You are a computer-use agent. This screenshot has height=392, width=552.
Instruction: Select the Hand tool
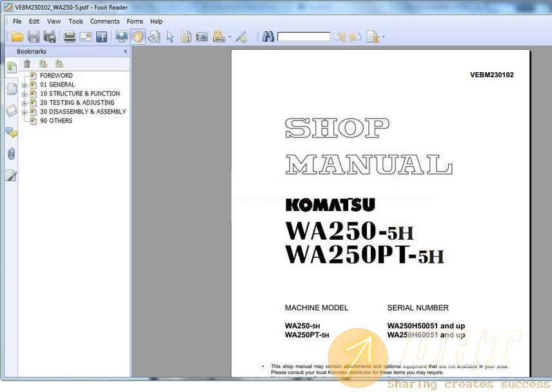click(138, 37)
